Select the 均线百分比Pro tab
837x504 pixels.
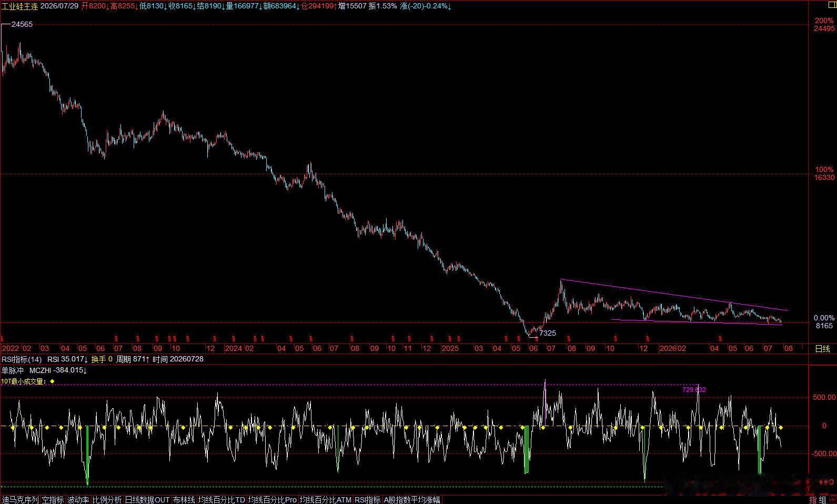273,500
